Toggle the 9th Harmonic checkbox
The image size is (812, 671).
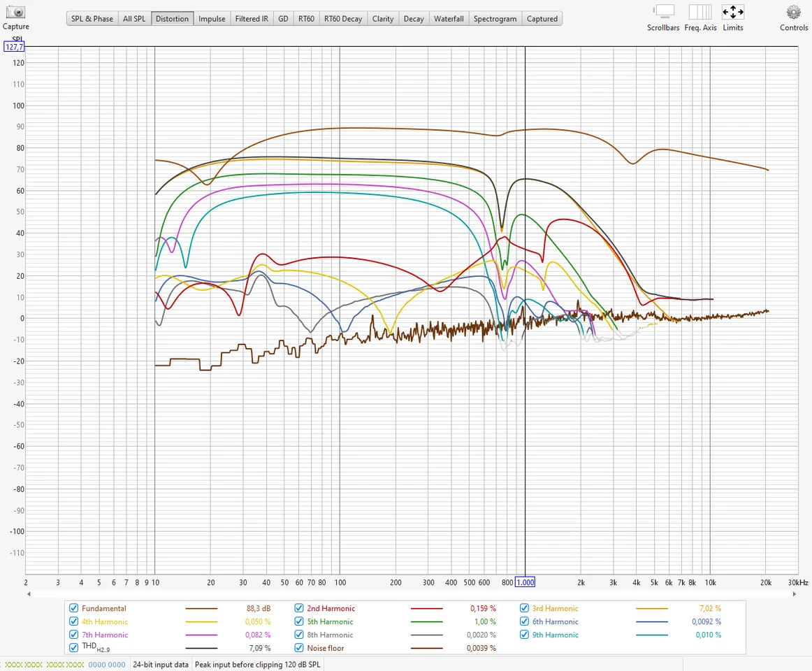[524, 635]
